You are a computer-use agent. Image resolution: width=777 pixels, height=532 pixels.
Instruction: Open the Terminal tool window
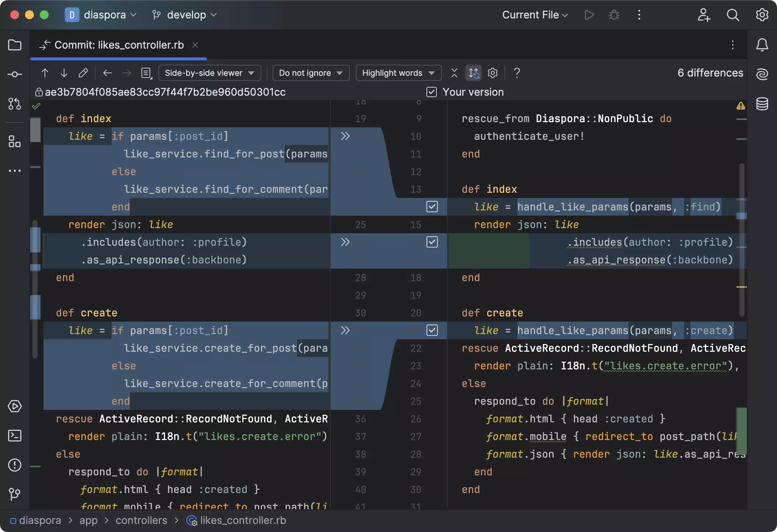point(15,436)
